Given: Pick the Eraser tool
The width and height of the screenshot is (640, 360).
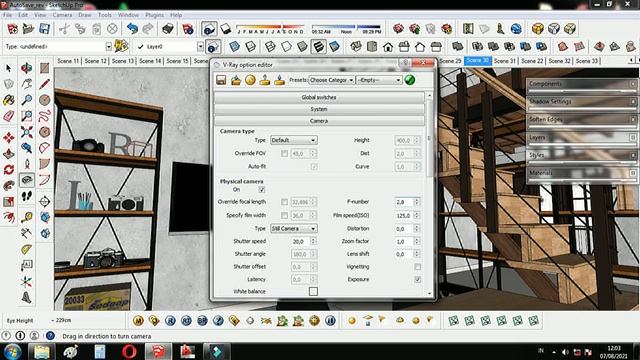Looking at the screenshot, I should tap(9, 116).
